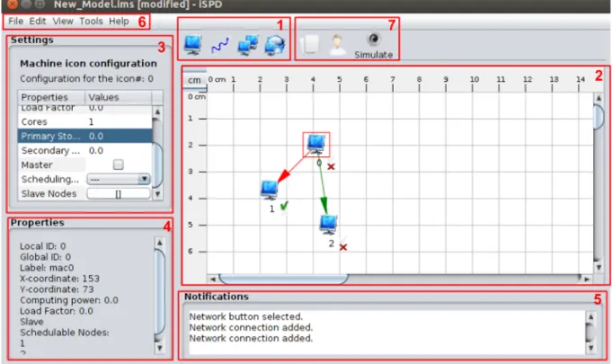This screenshot has height=364, width=612.
Task: Open the Edit menu
Action: point(38,21)
